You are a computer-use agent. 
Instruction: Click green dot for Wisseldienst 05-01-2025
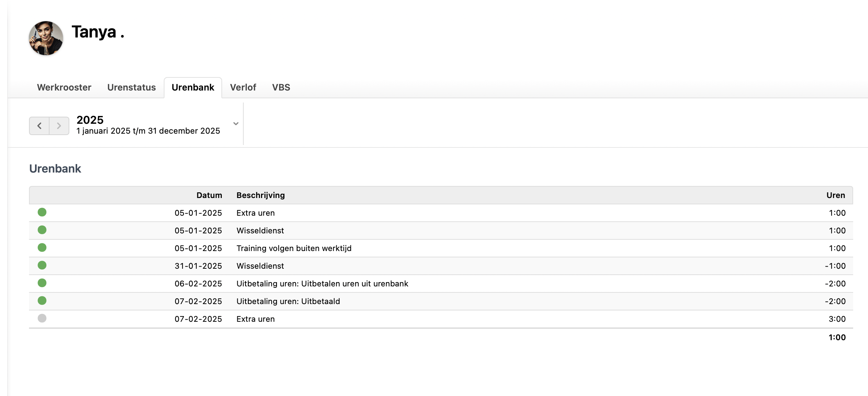point(42,230)
